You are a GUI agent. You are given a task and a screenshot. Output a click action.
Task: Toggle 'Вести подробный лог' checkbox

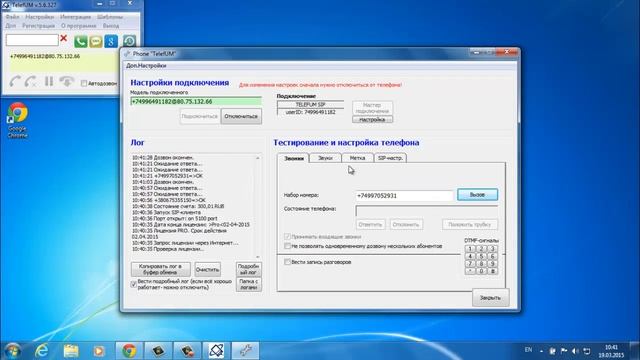[x=133, y=284]
